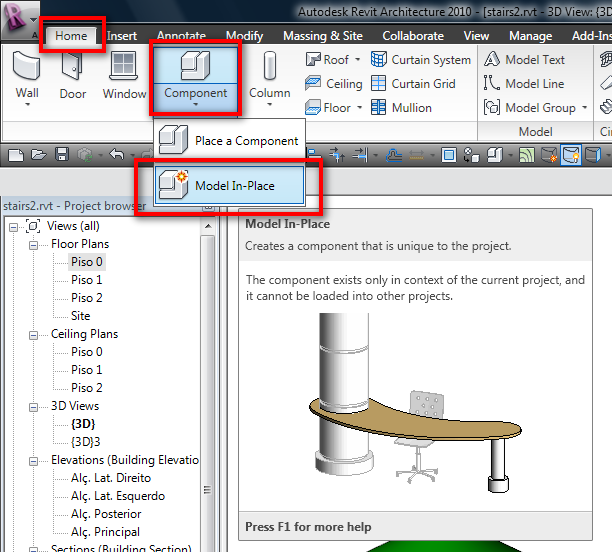Click the Save floppy disk icon
This screenshot has height=552, width=612.
coord(62,155)
